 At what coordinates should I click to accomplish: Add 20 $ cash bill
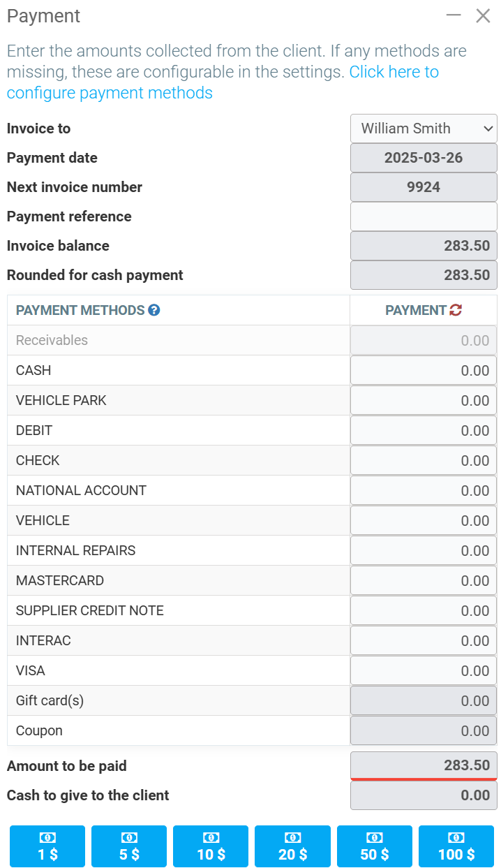pyautogui.click(x=292, y=846)
